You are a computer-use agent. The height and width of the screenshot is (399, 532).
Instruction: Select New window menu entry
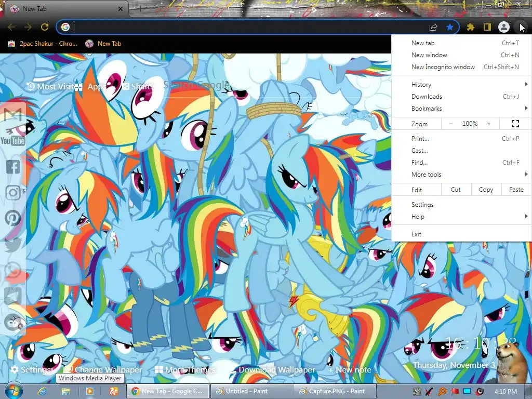pos(461,55)
